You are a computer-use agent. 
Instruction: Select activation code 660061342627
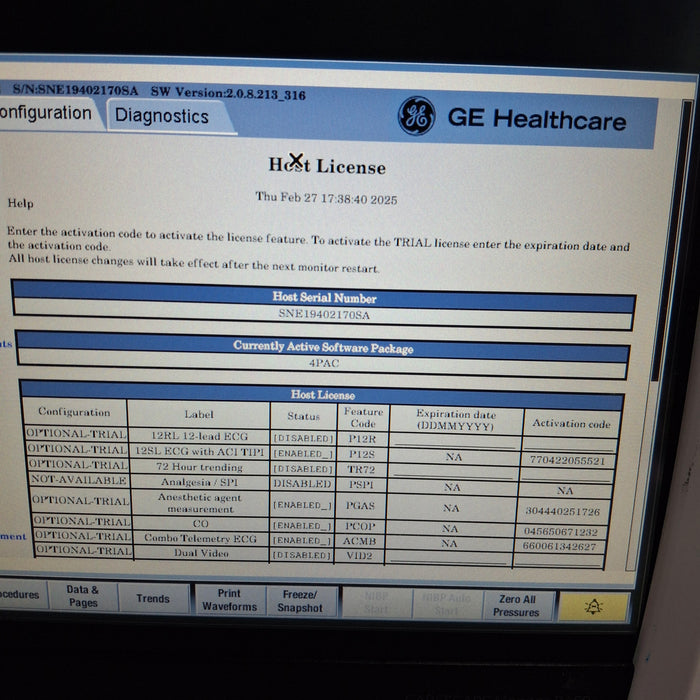pyautogui.click(x=559, y=546)
